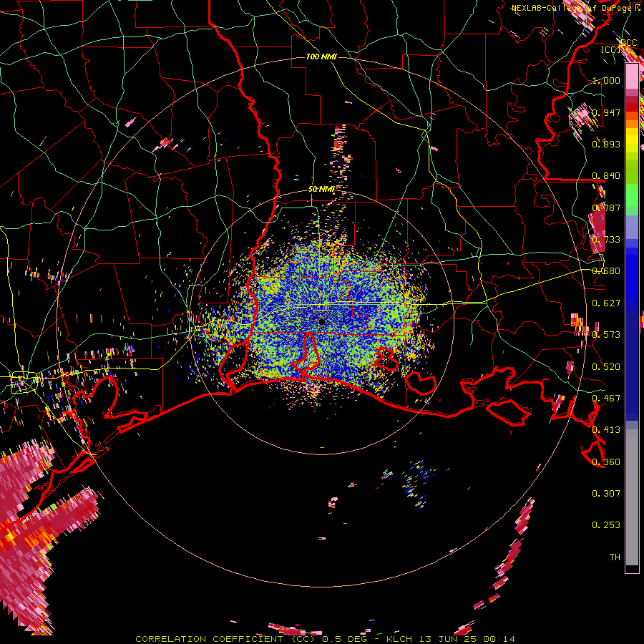Click the 0.627 legend value
The width and height of the screenshot is (644, 644).
(x=606, y=303)
